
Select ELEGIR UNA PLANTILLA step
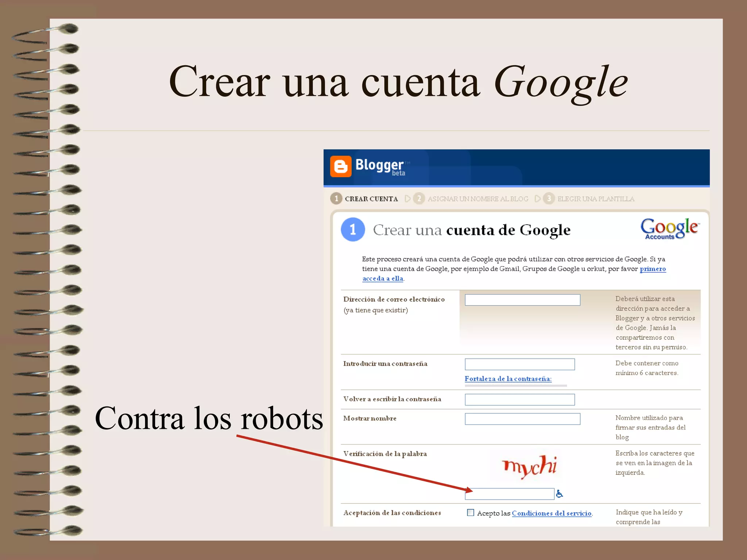pyautogui.click(x=596, y=199)
